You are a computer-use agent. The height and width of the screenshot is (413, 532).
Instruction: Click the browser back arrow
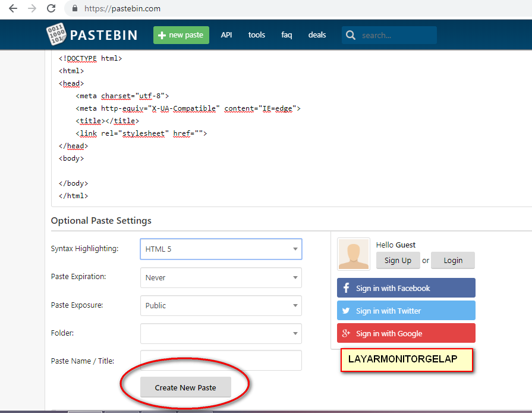tap(13, 9)
